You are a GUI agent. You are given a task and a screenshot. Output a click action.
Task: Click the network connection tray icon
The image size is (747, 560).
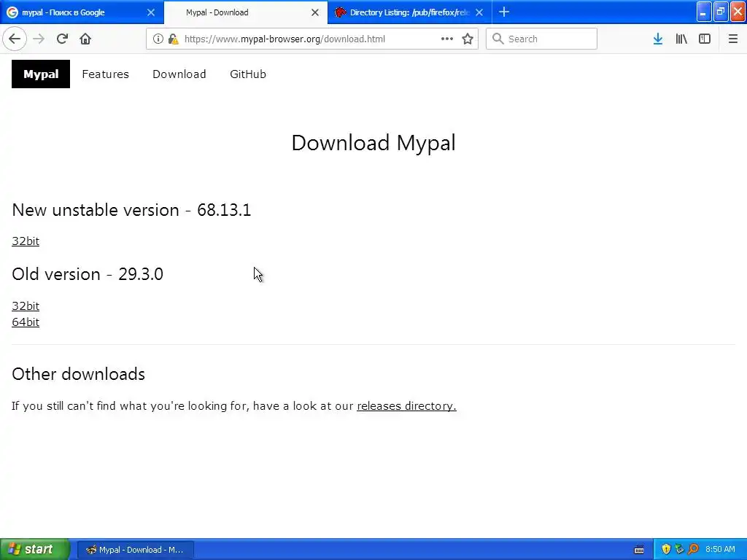(679, 549)
